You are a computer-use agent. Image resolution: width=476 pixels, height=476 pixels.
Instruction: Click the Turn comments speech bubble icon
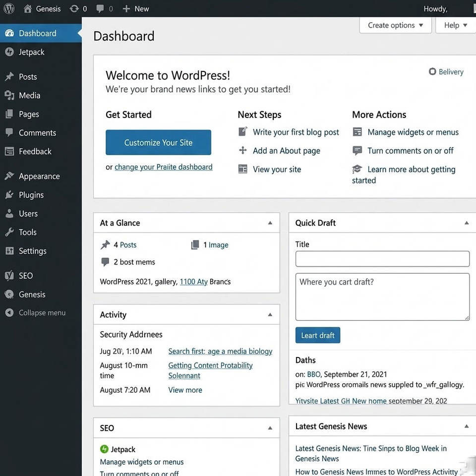357,151
